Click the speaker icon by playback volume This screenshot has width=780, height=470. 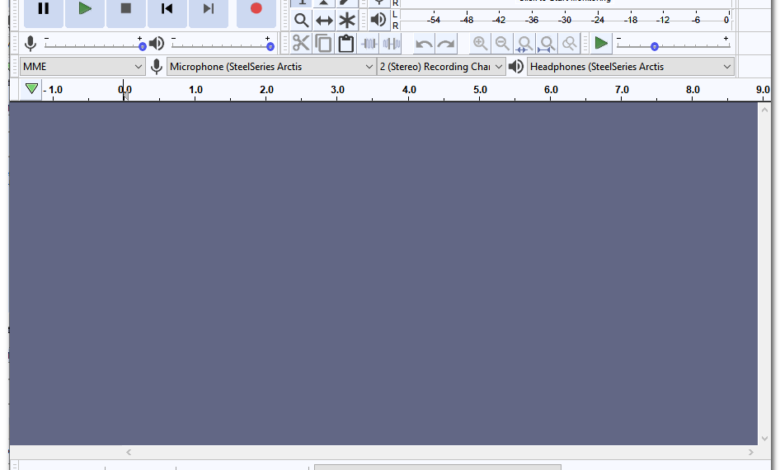pos(157,44)
